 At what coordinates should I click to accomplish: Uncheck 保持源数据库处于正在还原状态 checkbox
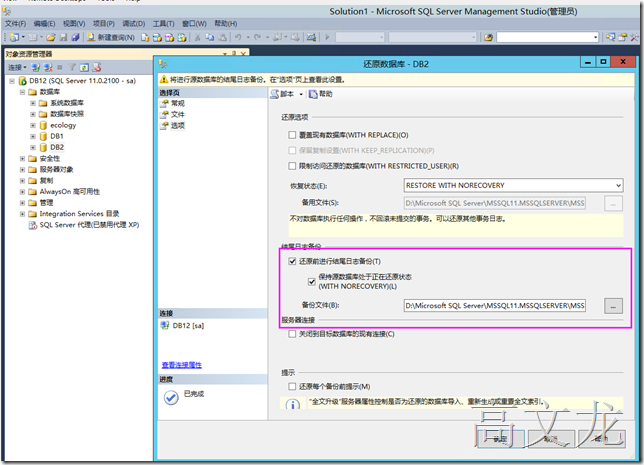click(312, 281)
